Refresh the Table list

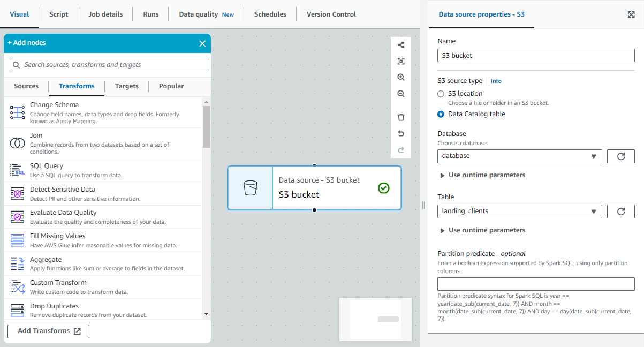620,212
